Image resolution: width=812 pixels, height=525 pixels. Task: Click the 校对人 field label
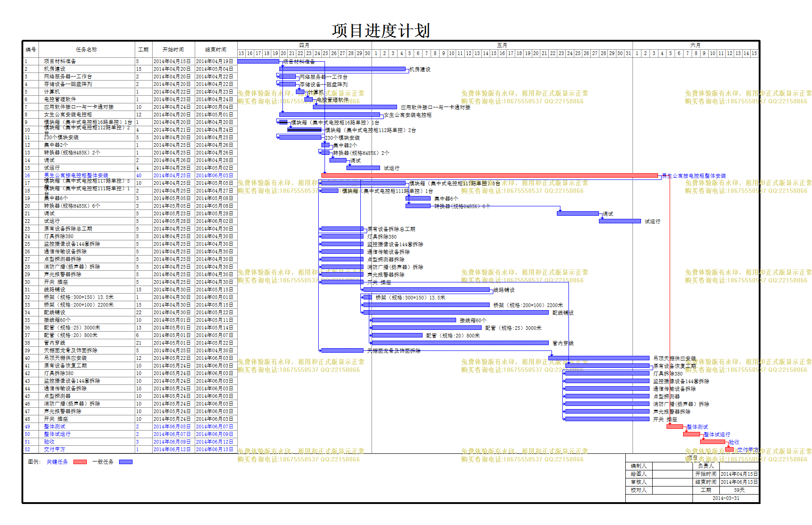(x=639, y=490)
